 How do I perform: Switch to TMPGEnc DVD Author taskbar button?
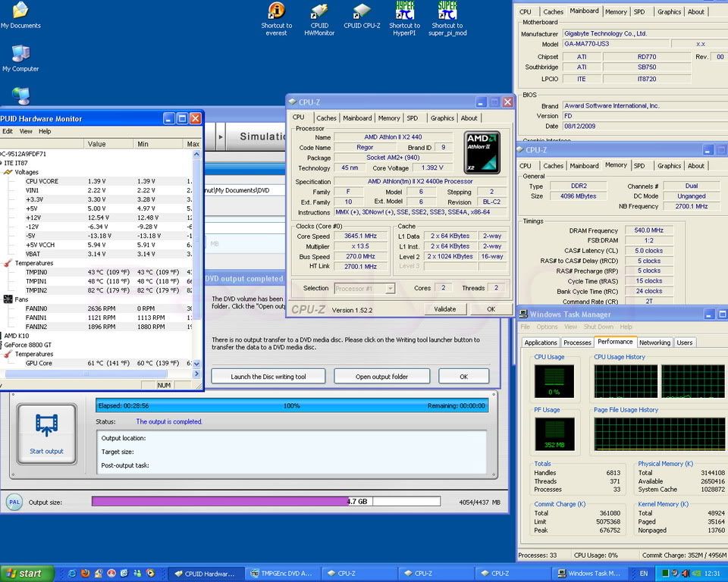tap(282, 574)
